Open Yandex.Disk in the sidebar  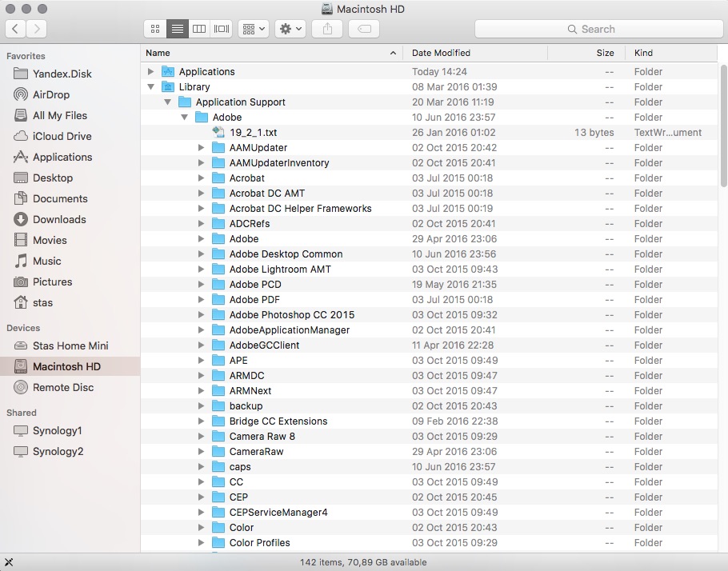pyautogui.click(x=70, y=74)
